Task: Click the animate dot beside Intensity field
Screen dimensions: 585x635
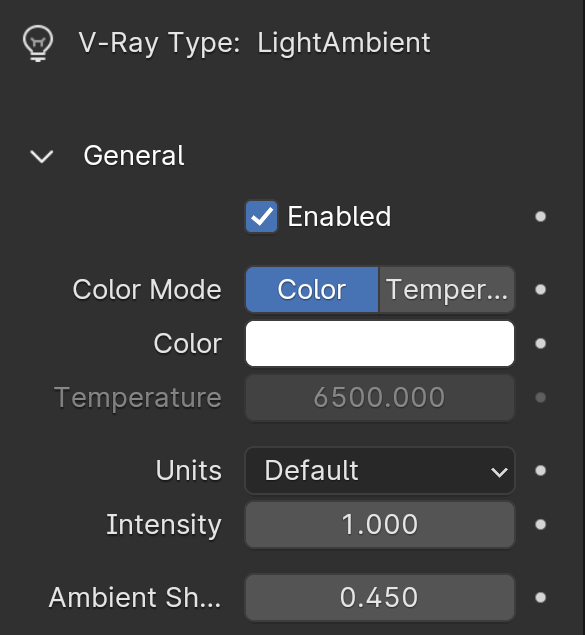Action: (540, 524)
